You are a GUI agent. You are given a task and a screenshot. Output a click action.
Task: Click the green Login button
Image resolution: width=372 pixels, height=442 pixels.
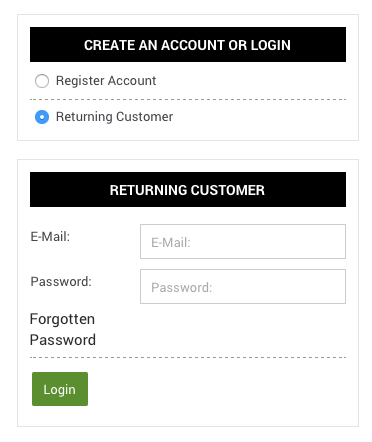tap(60, 389)
